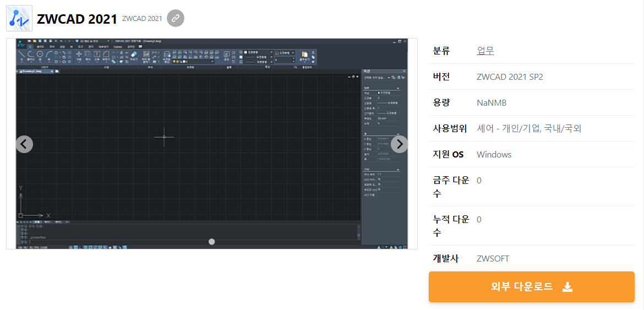The height and width of the screenshot is (310, 644).
Task: Click the 지원 OS label
Action: click(448, 154)
